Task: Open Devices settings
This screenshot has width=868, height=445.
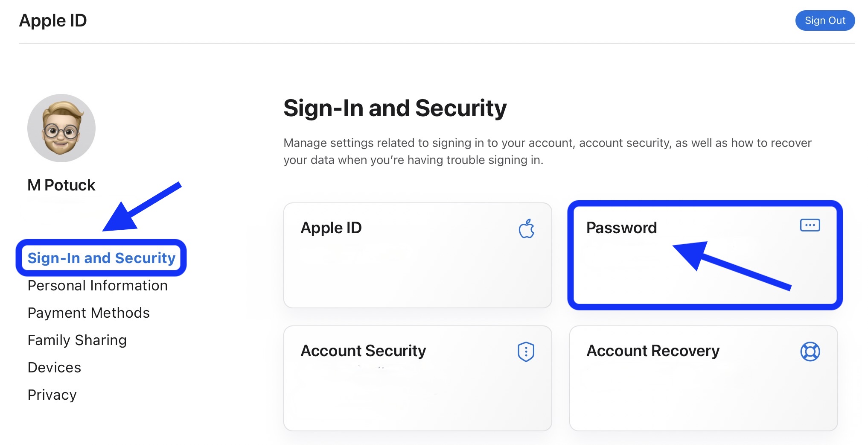Action: [54, 367]
